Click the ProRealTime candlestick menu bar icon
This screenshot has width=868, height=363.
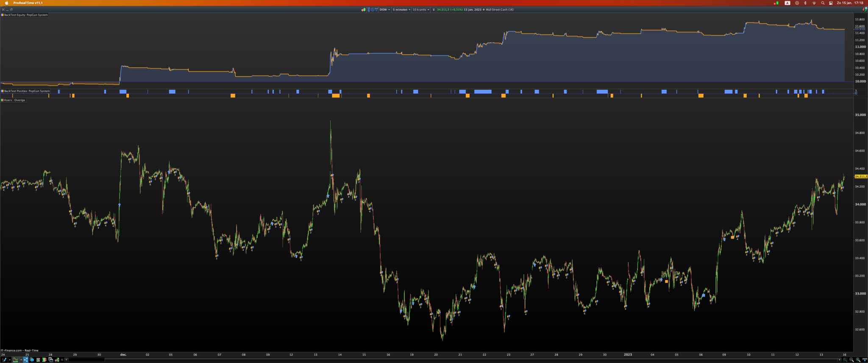tap(776, 3)
